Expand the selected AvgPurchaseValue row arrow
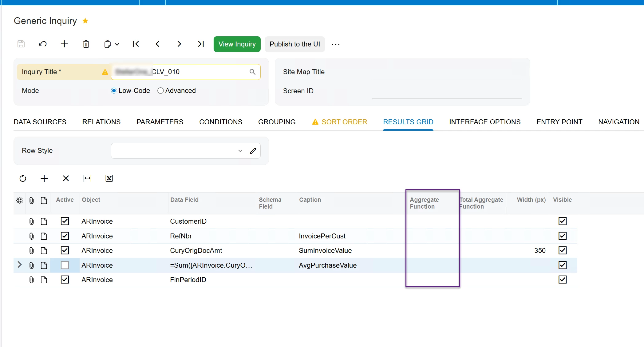The image size is (644, 347). (20, 265)
